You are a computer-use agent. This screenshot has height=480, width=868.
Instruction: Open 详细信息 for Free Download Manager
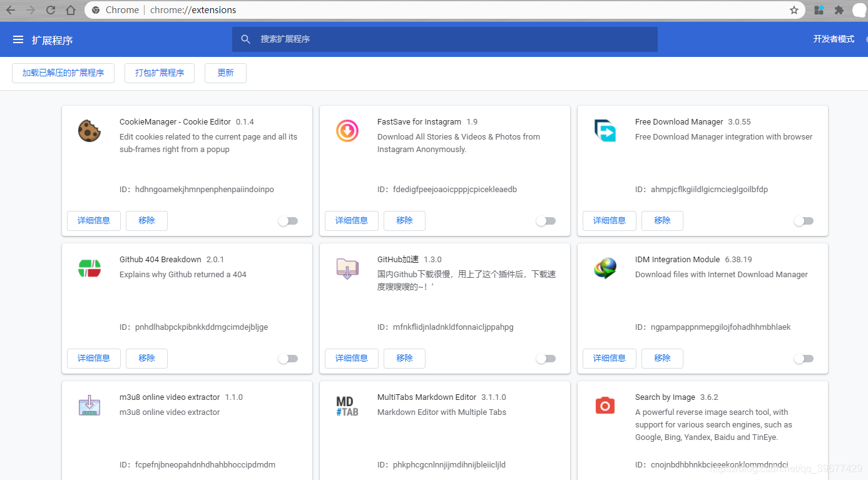pos(610,220)
